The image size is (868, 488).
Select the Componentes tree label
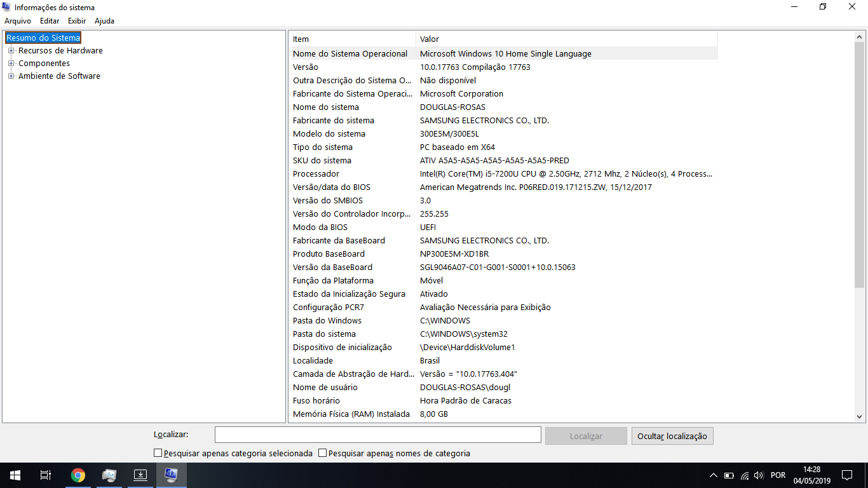[44, 63]
